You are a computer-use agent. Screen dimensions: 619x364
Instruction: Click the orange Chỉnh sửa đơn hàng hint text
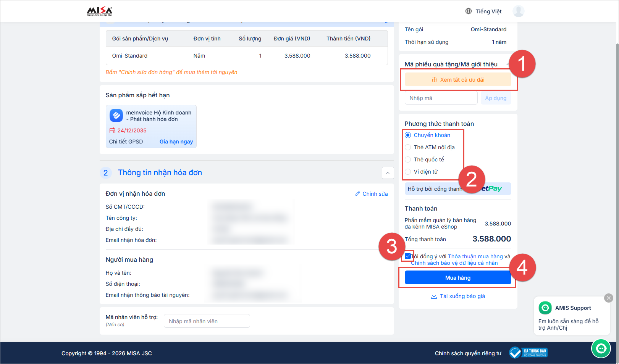pyautogui.click(x=171, y=72)
